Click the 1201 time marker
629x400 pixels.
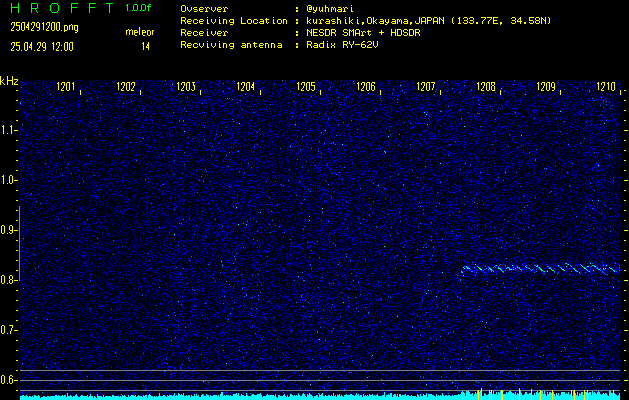click(65, 86)
